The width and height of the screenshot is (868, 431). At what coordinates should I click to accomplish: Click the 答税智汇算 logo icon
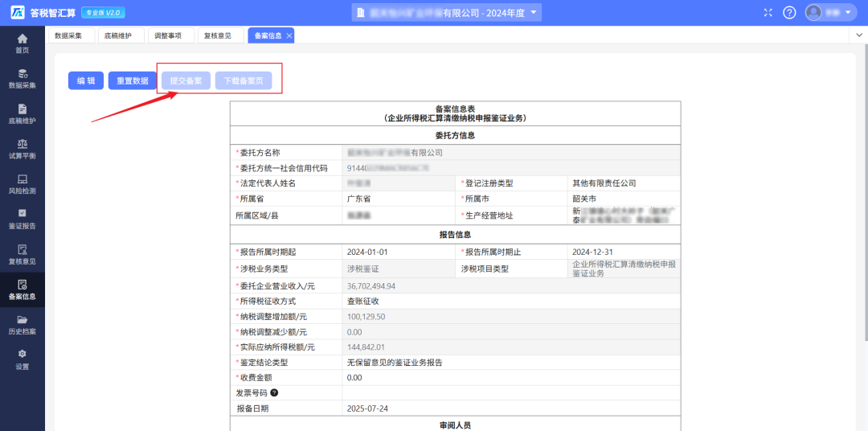pyautogui.click(x=18, y=12)
